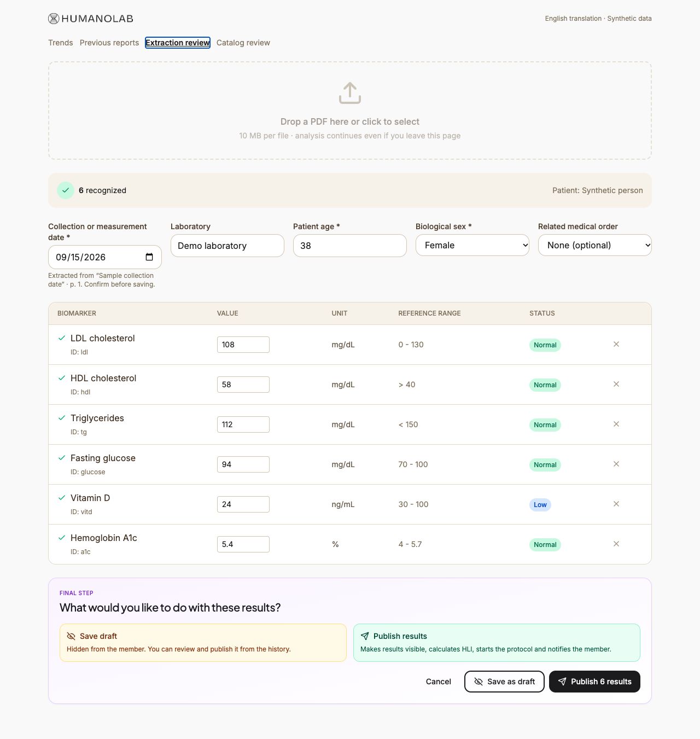Image resolution: width=700 pixels, height=739 pixels.
Task: Click the checkmark next to HDL cholesterol
Action: click(62, 378)
